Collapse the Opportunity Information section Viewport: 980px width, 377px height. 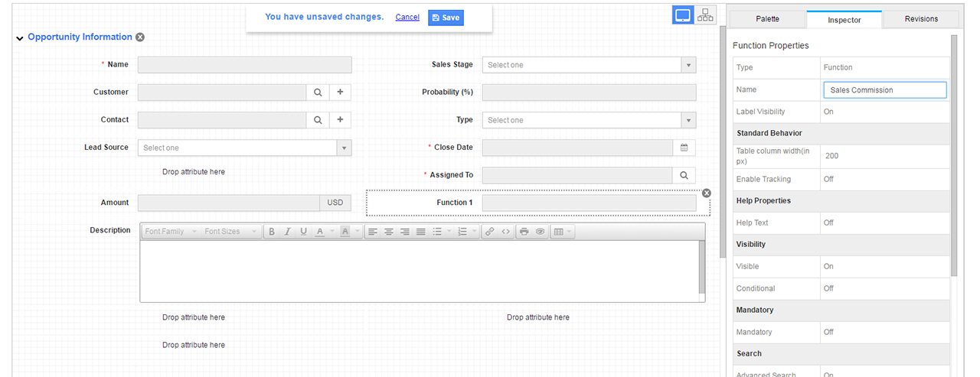pyautogui.click(x=19, y=38)
